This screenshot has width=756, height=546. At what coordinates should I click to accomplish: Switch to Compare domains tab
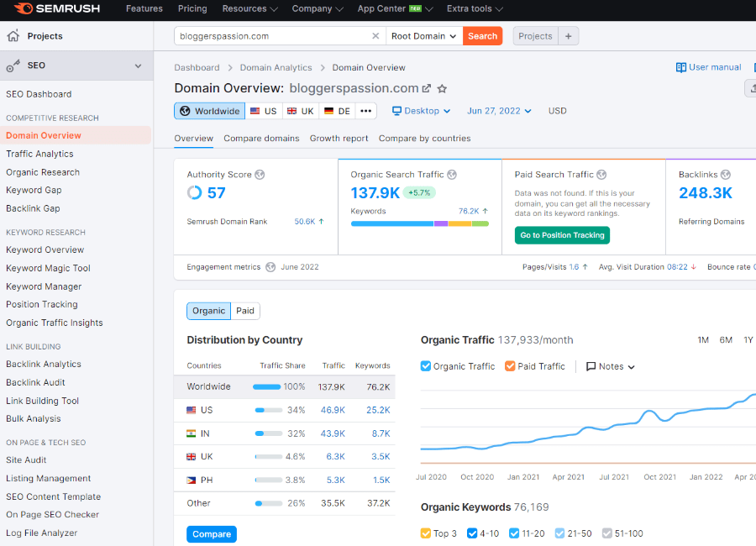[261, 139]
